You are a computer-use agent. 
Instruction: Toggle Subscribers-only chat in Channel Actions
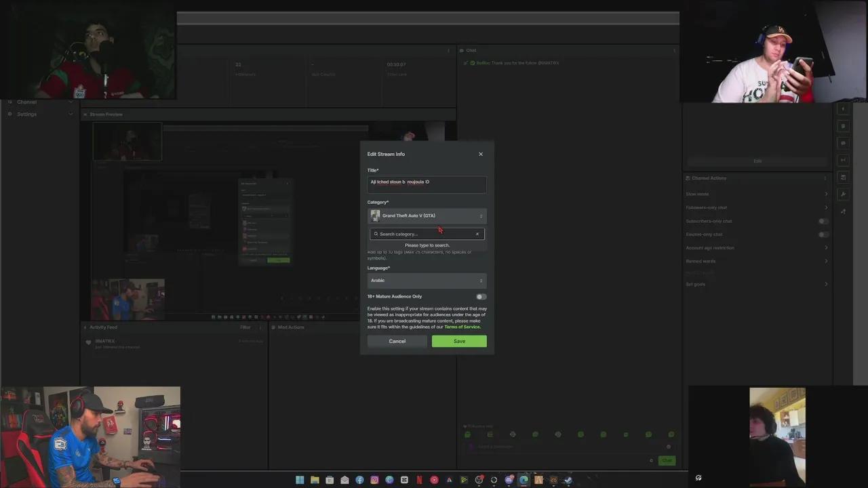pyautogui.click(x=823, y=221)
